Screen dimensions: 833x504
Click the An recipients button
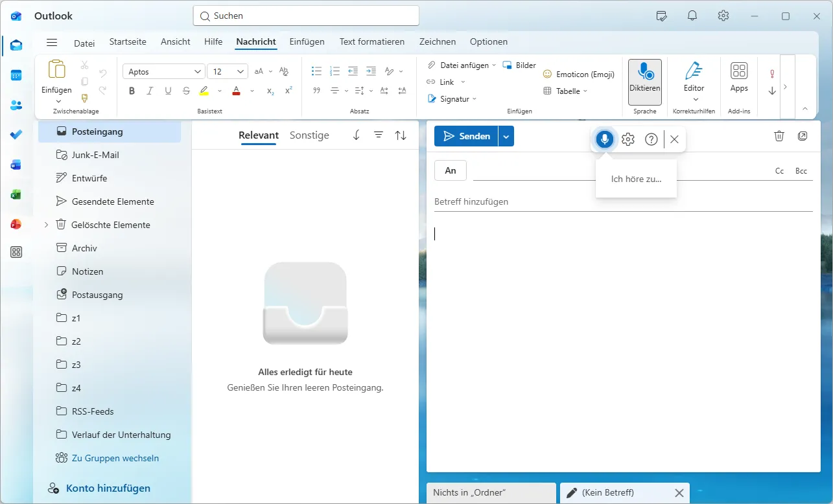pos(451,170)
